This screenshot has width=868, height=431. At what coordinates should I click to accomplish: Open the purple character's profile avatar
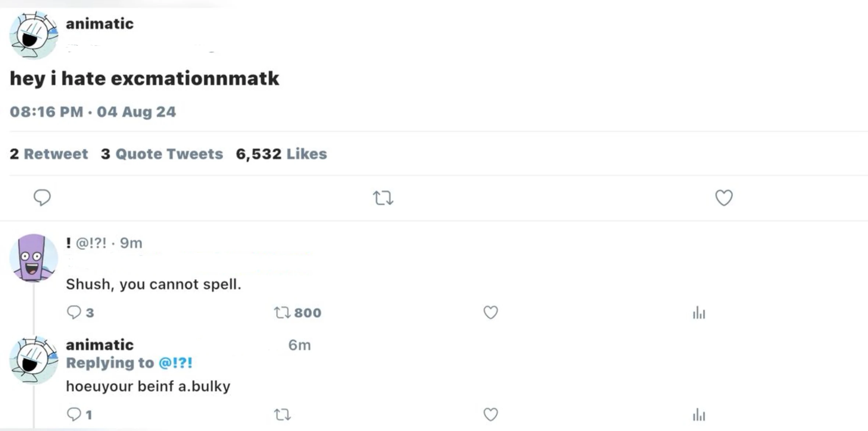(33, 258)
